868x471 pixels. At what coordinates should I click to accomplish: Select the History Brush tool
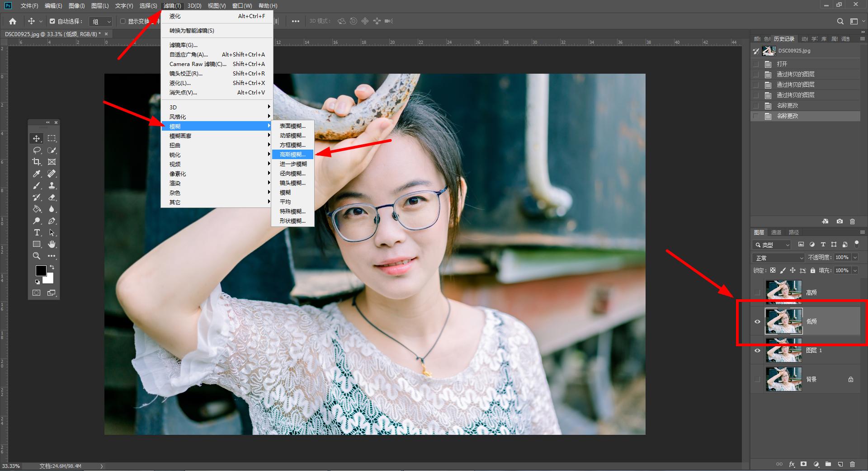[37, 197]
